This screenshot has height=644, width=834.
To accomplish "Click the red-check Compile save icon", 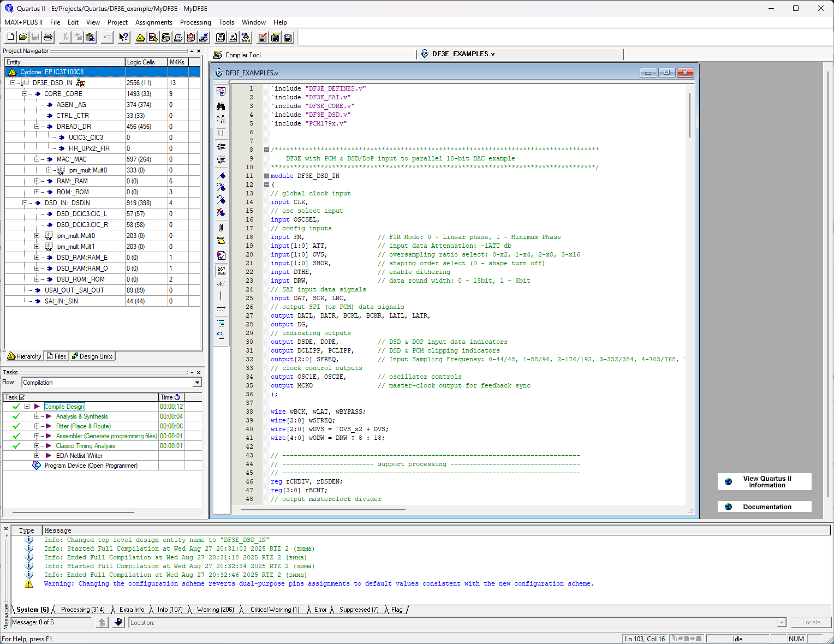I will [263, 37].
